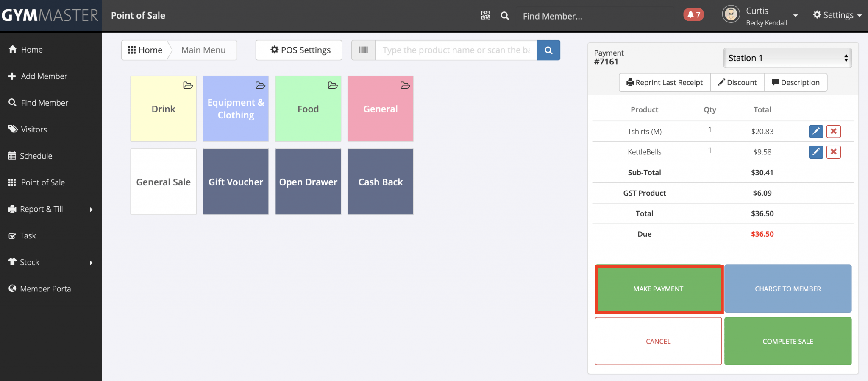Click the Home breadcrumb button
The width and height of the screenshot is (868, 381).
tap(145, 50)
